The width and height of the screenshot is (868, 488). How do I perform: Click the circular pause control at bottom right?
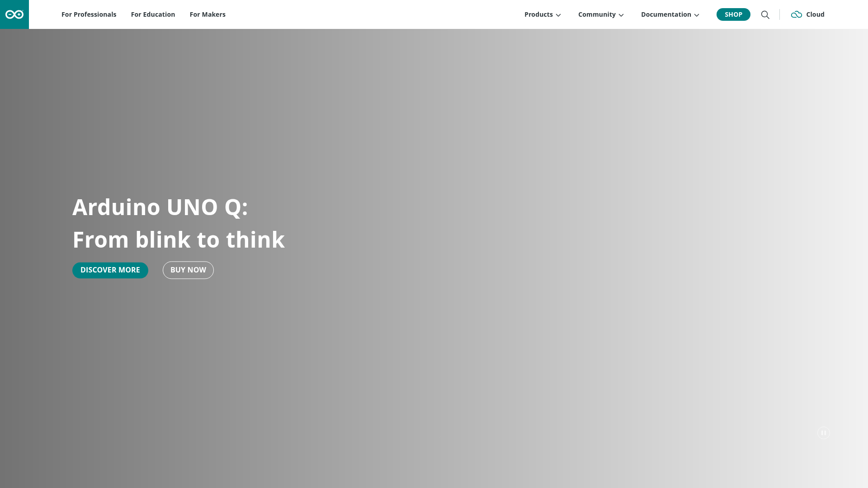coord(824,432)
